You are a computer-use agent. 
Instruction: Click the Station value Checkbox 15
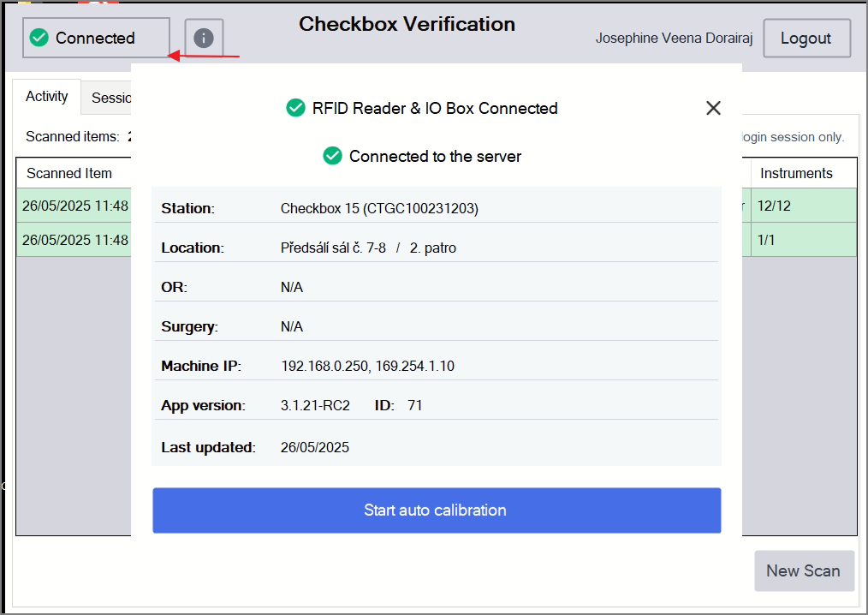pos(379,208)
